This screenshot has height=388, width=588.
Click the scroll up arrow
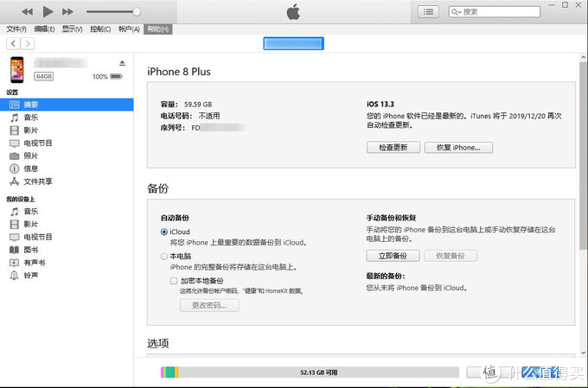tap(583, 58)
